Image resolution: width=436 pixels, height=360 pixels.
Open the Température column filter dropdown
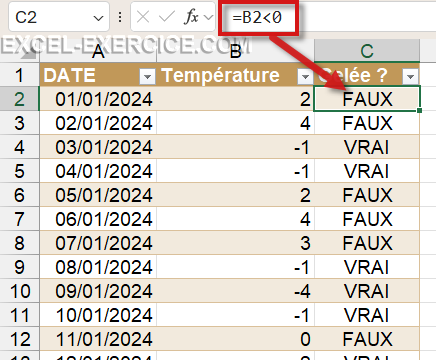[305, 77]
